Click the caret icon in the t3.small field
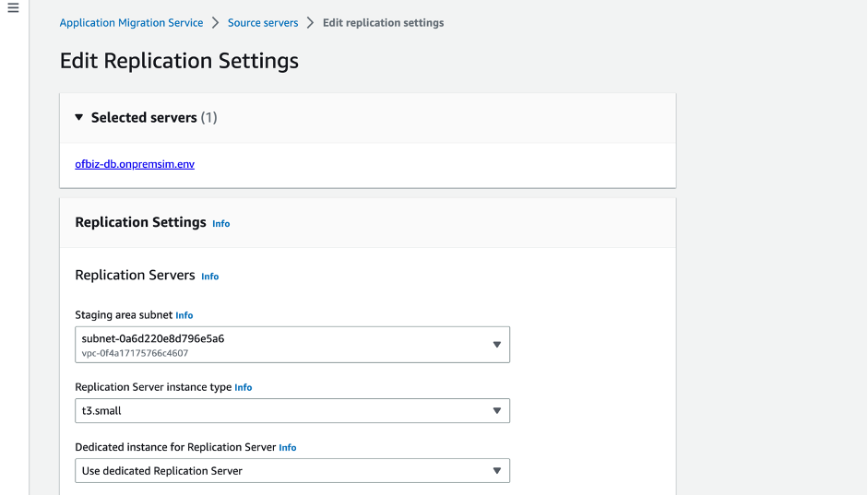The height and width of the screenshot is (495, 868). 496,411
